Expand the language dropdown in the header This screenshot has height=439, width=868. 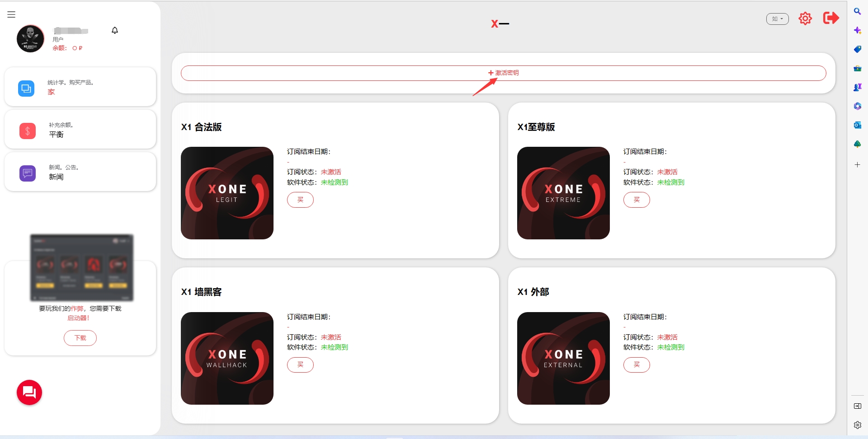coord(777,19)
